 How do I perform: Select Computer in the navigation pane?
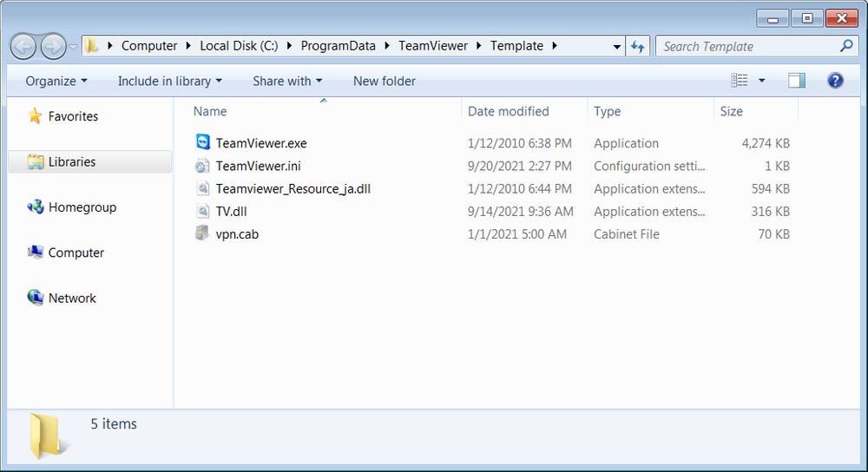pos(76,252)
